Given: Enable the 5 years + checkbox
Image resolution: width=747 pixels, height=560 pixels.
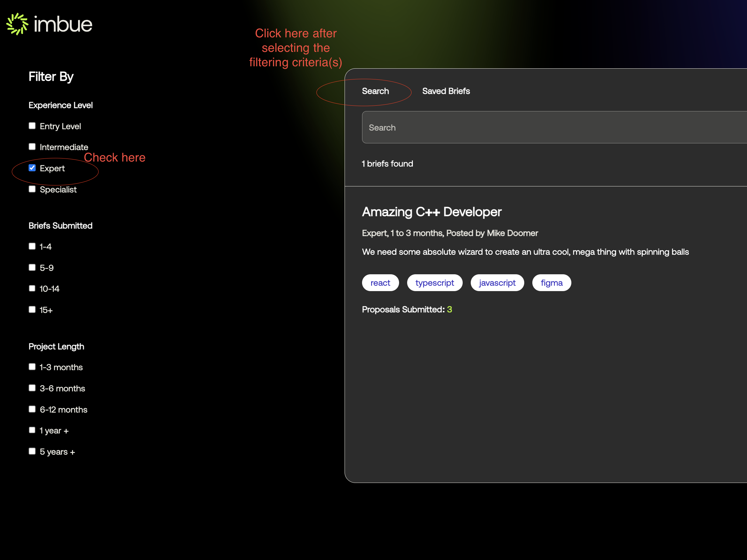Looking at the screenshot, I should pos(32,451).
